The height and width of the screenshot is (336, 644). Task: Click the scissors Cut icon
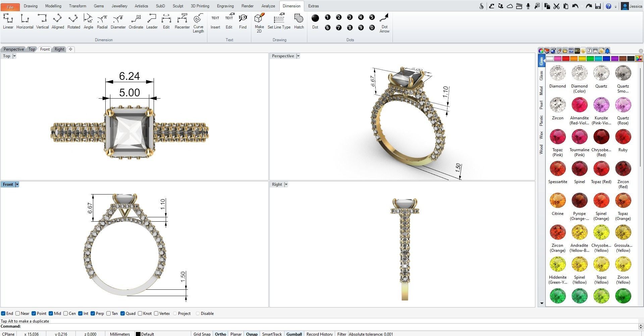pos(556,6)
